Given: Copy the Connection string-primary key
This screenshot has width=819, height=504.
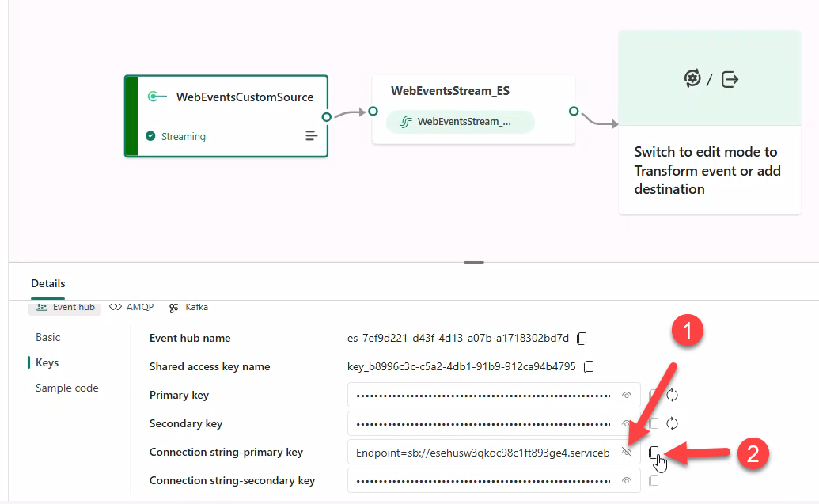Looking at the screenshot, I should coord(653,452).
